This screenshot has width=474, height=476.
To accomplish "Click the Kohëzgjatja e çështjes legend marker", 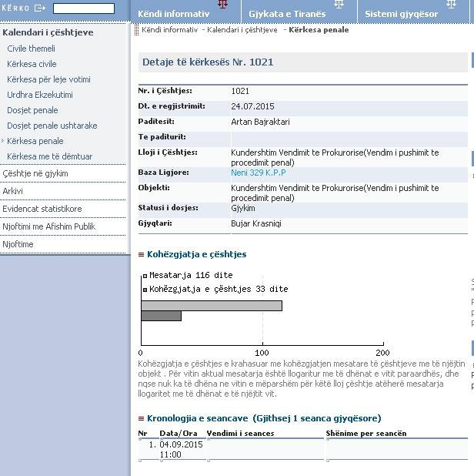I will (x=144, y=290).
